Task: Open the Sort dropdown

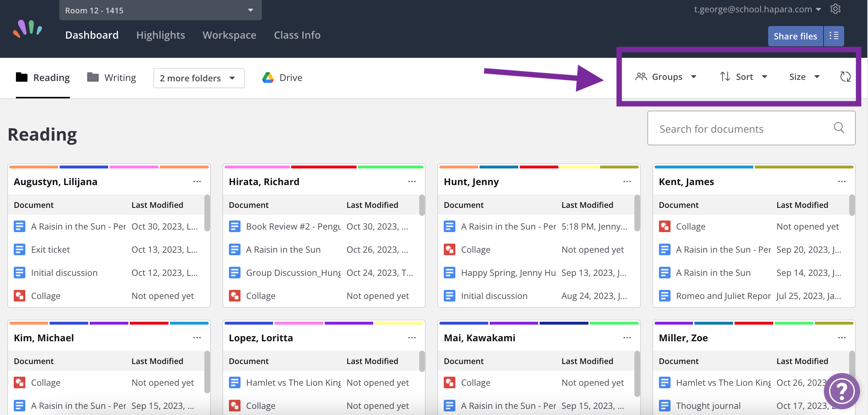Action: [744, 77]
